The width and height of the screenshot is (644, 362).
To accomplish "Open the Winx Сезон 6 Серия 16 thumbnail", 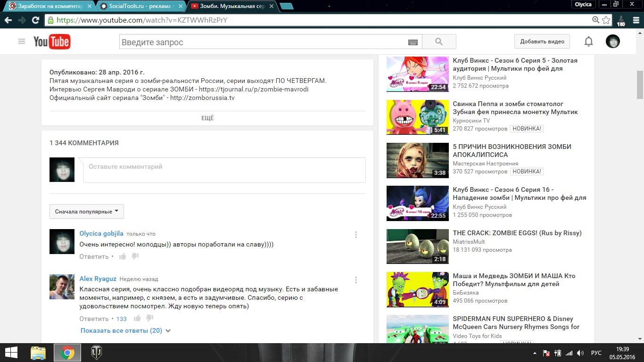I will (x=418, y=203).
